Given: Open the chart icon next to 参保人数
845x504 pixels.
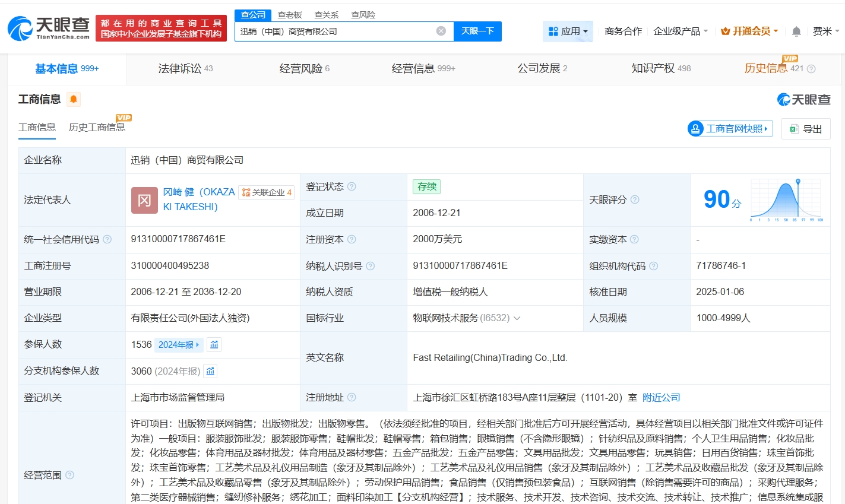Looking at the screenshot, I should 214,344.
